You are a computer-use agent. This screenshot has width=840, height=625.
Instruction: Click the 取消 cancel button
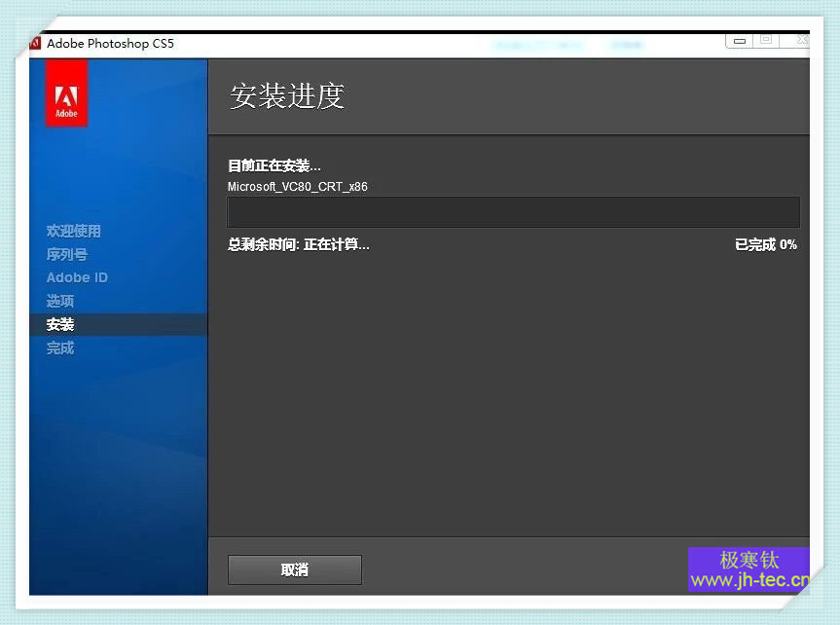[x=295, y=570]
